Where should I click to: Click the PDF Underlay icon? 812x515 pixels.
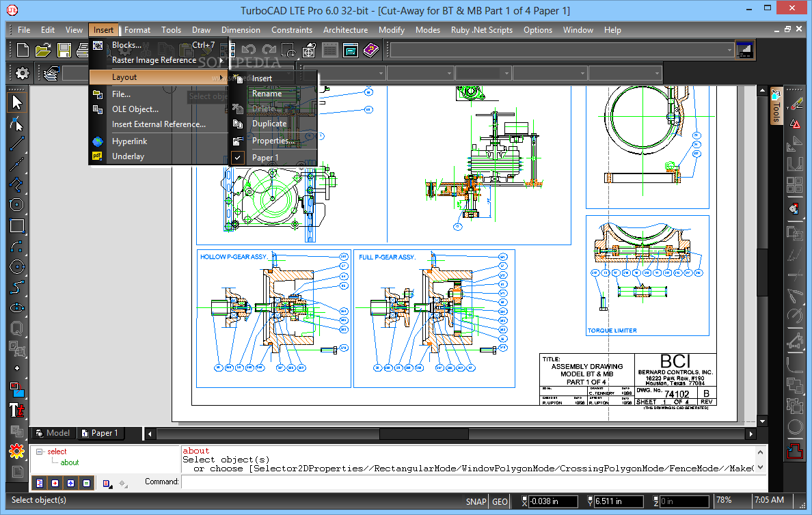(x=97, y=156)
